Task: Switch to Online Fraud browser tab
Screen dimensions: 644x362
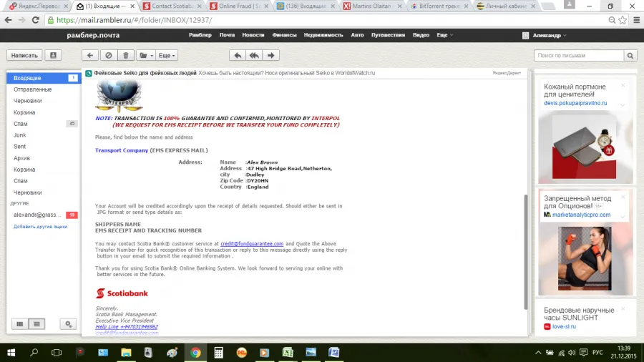Action: coord(238,6)
